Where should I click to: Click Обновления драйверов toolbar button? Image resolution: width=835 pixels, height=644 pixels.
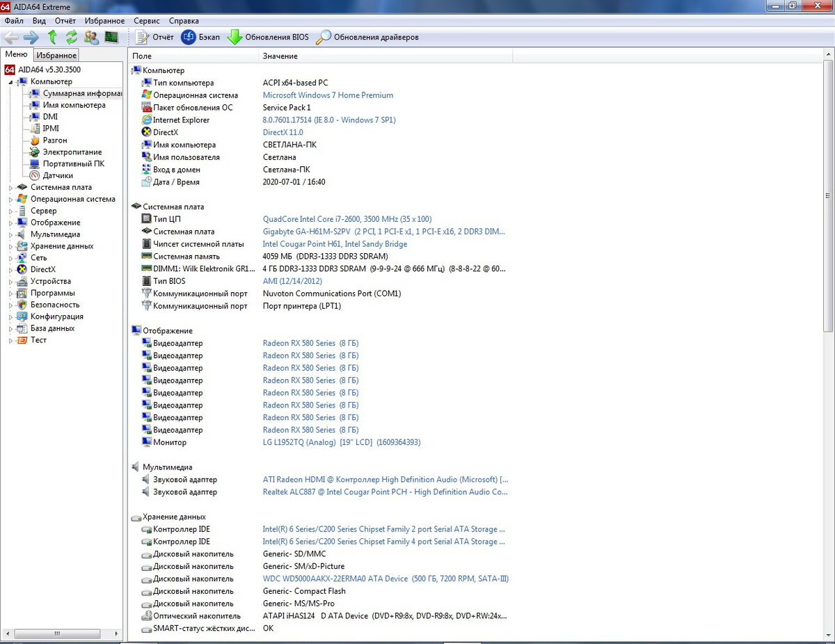(x=367, y=37)
